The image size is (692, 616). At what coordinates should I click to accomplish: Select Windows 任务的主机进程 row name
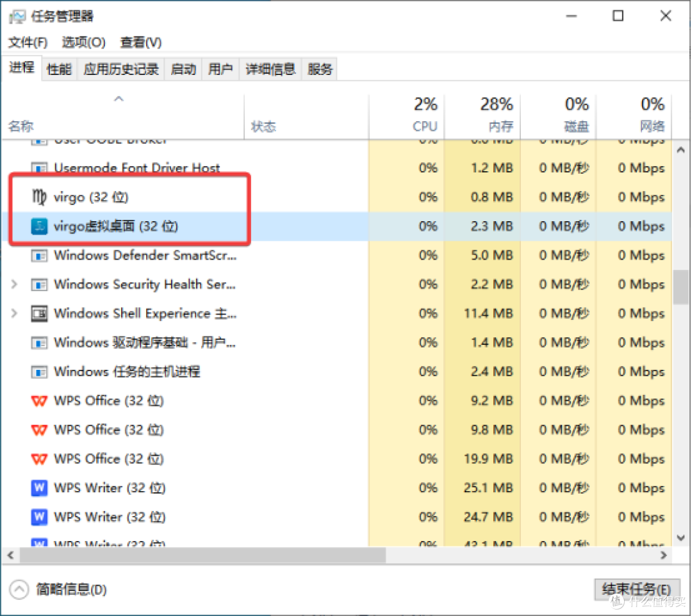click(127, 372)
